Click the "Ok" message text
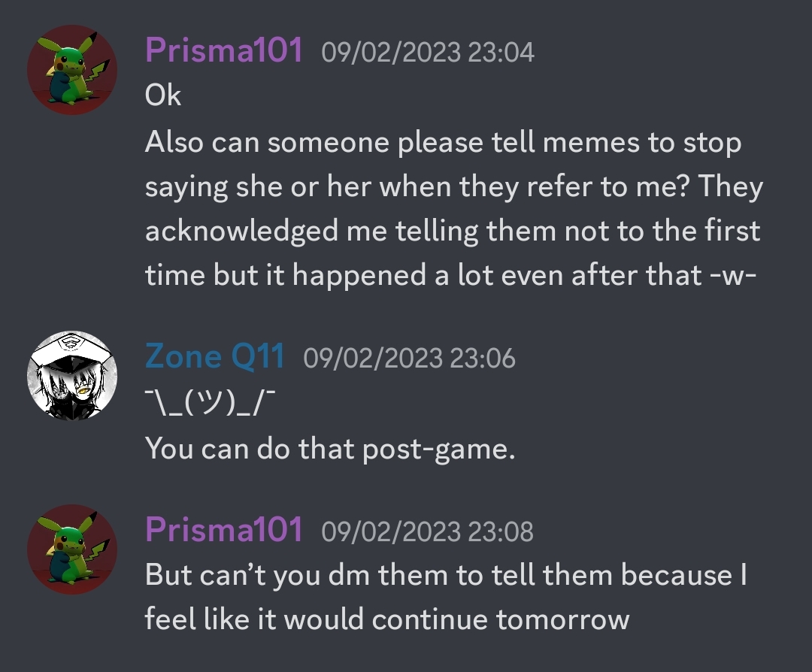The width and height of the screenshot is (812, 672). [x=163, y=95]
